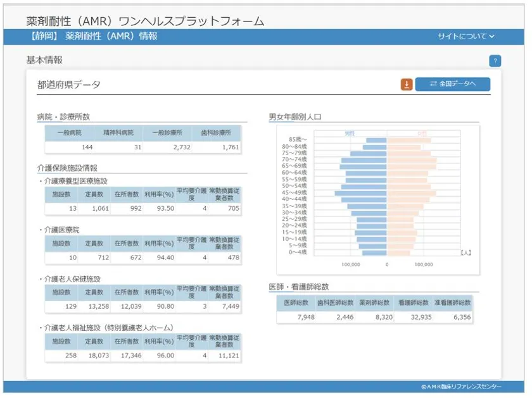Expand the サイトについて chevron
The width and height of the screenshot is (532, 398).
492,37
